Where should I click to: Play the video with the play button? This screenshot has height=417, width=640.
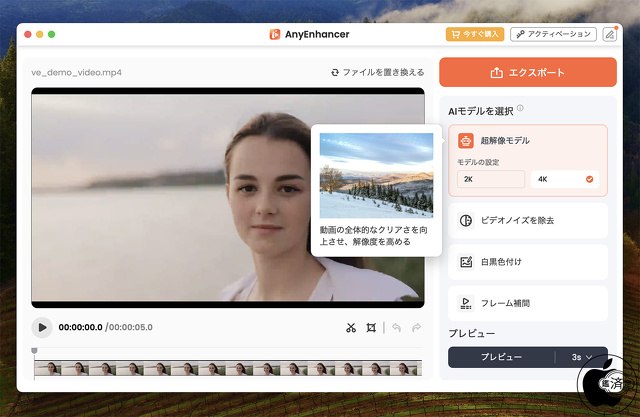42,327
